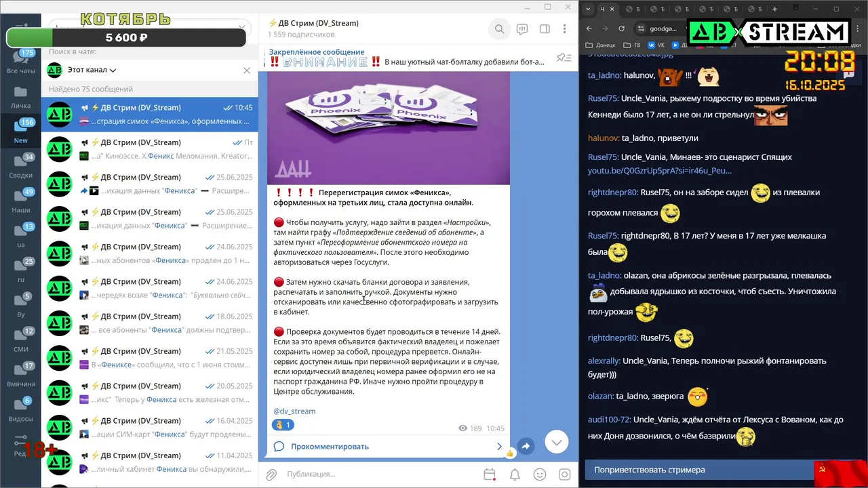The image size is (868, 488).
Task: Reload the goodgame page in browser
Action: [x=622, y=28]
